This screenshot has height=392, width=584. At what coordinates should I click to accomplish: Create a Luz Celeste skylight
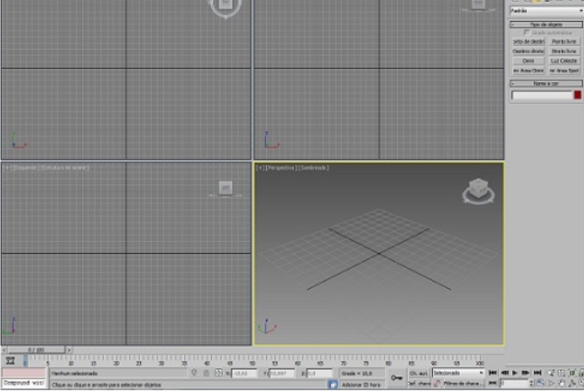[x=564, y=61]
